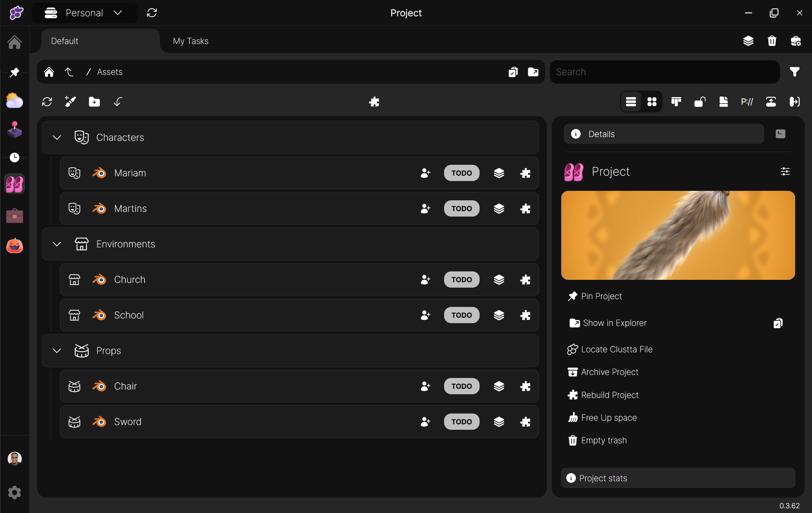Click the TODO status badge on Chair
Image resolution: width=812 pixels, height=513 pixels.
point(461,386)
